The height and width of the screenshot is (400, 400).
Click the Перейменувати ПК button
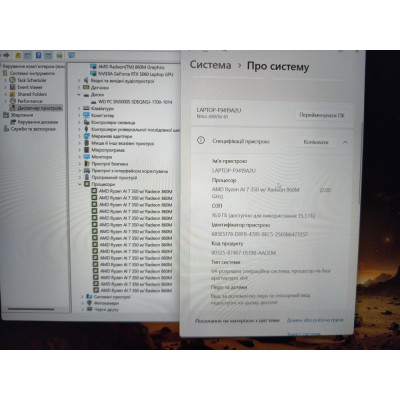(322, 115)
